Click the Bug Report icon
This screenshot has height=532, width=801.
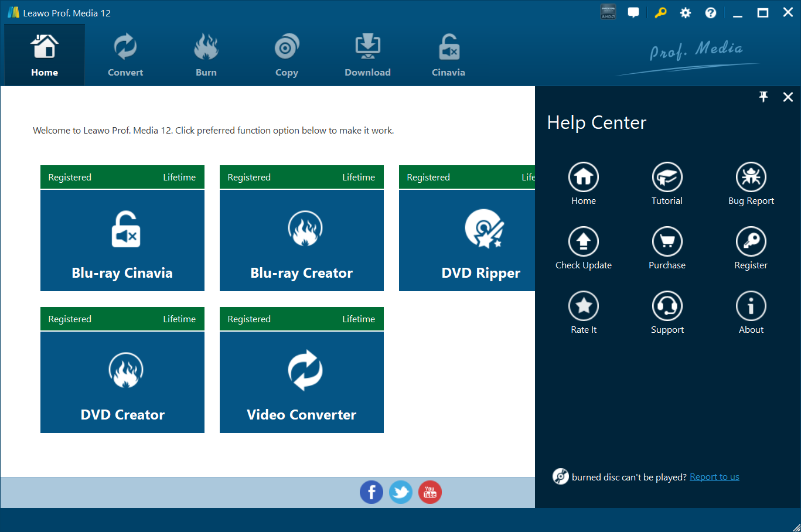tap(751, 177)
